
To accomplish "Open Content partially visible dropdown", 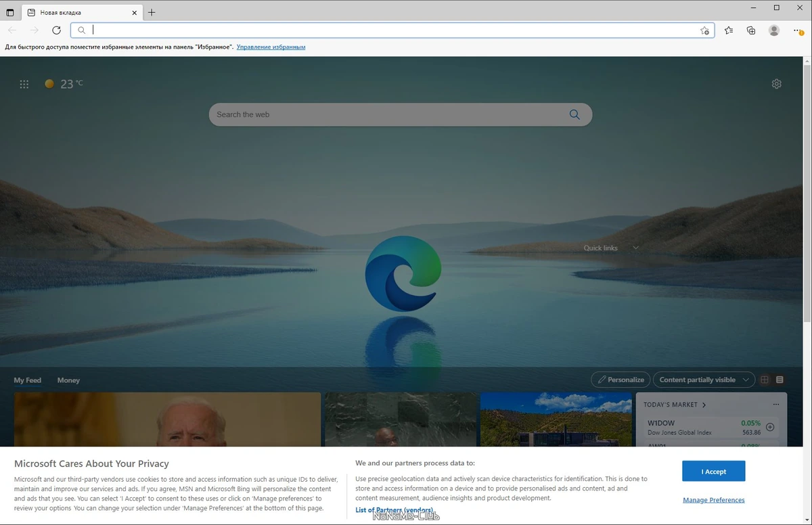I will pyautogui.click(x=704, y=380).
